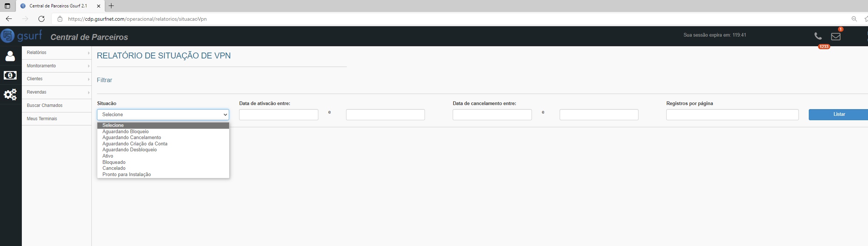Go back using browser back arrow
This screenshot has width=868, height=246.
[x=9, y=19]
